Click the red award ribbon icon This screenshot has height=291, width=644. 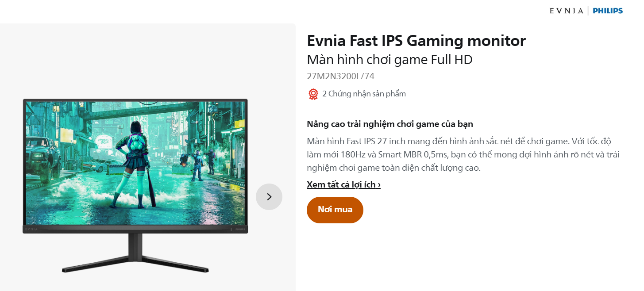pos(313,94)
